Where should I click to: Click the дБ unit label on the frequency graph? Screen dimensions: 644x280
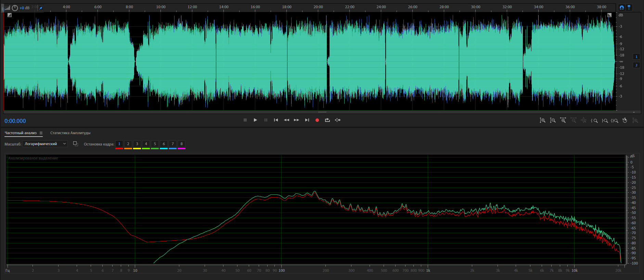[632, 156]
